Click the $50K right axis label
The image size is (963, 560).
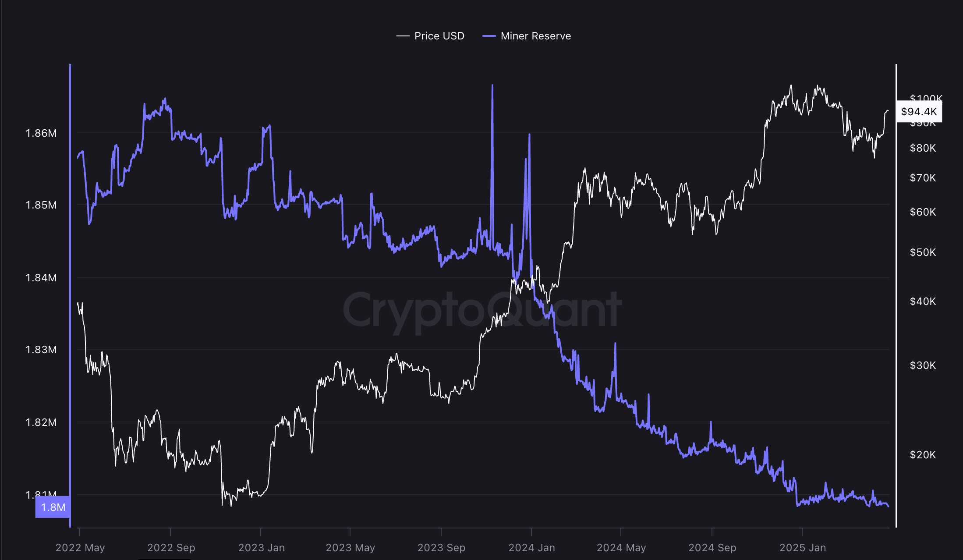click(923, 252)
